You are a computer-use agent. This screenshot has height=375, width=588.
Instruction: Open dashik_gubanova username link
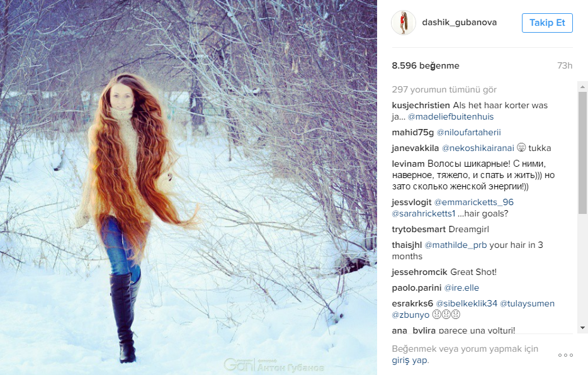(460, 23)
